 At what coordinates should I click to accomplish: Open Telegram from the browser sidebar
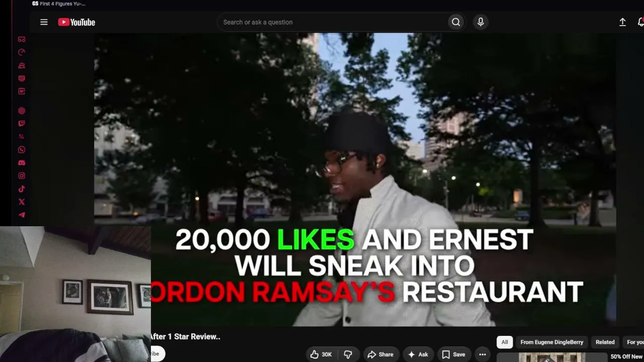click(22, 215)
